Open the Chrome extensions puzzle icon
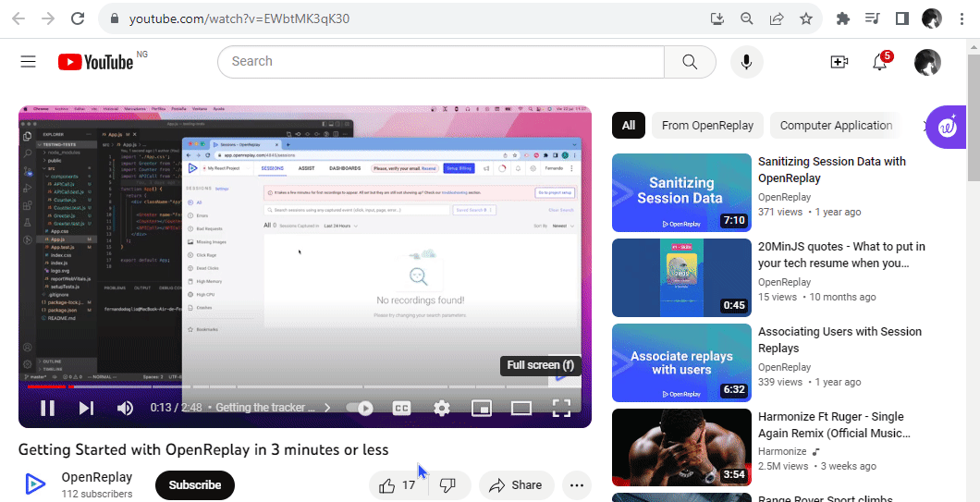This screenshot has height=502, width=980. pyautogui.click(x=842, y=18)
